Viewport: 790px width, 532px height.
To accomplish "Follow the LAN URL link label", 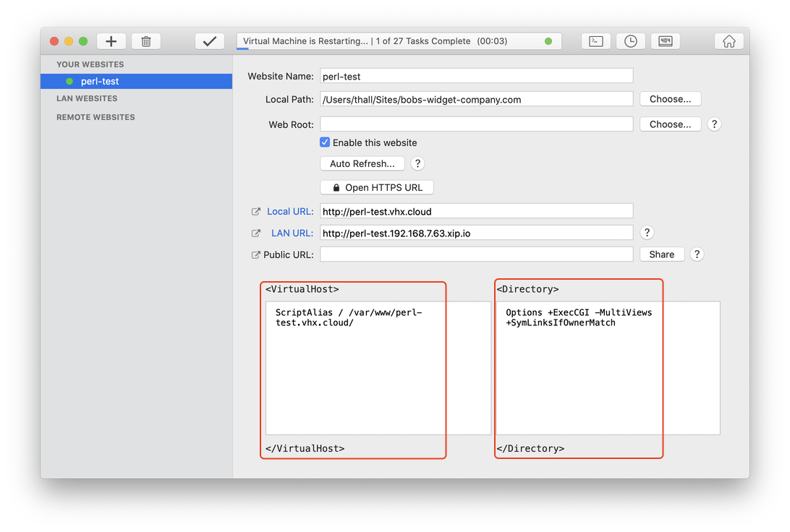I will 292,233.
